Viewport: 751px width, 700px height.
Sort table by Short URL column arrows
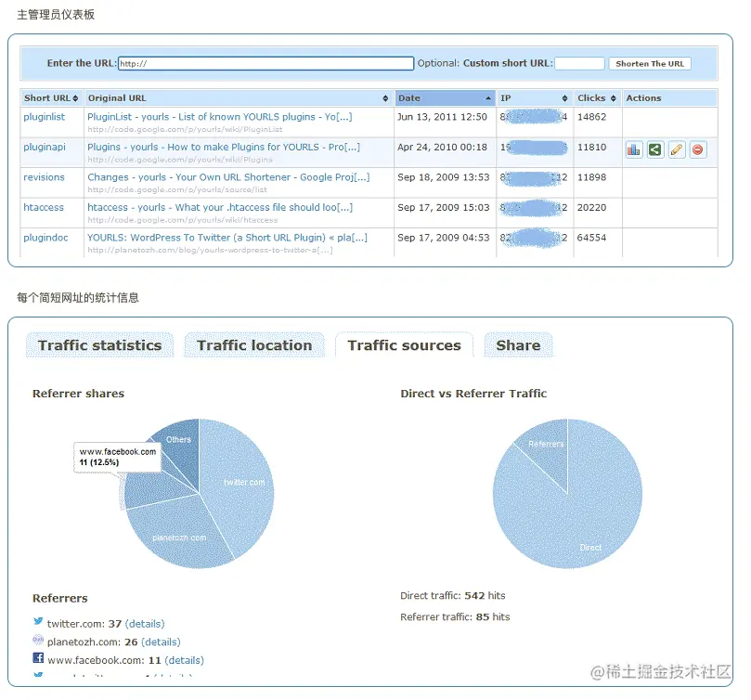[x=75, y=98]
